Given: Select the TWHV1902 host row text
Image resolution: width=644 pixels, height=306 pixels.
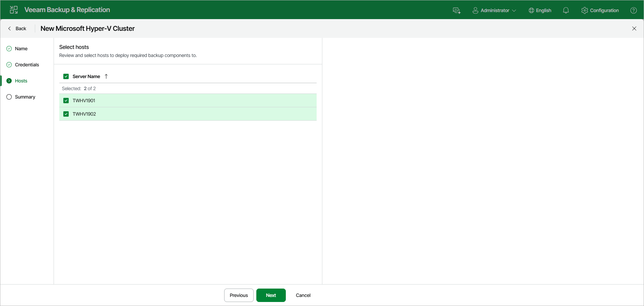Looking at the screenshot, I should [x=84, y=114].
